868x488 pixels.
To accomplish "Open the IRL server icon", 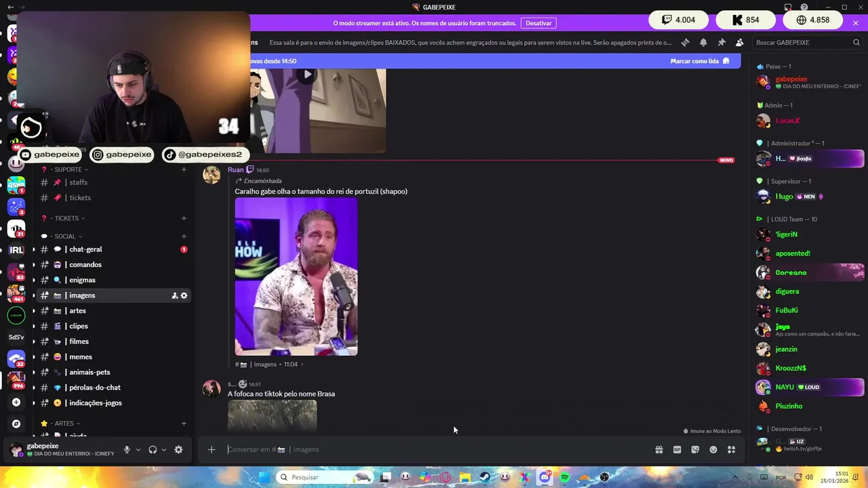I will click(16, 250).
